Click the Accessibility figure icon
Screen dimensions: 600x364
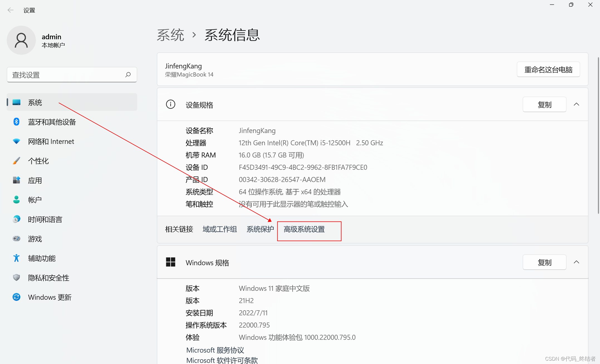16,258
